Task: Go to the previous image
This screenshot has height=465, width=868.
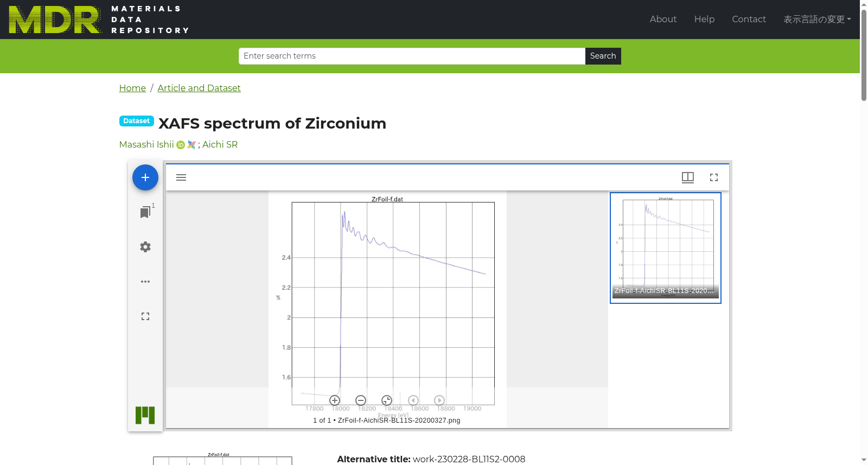Action: 413,400
